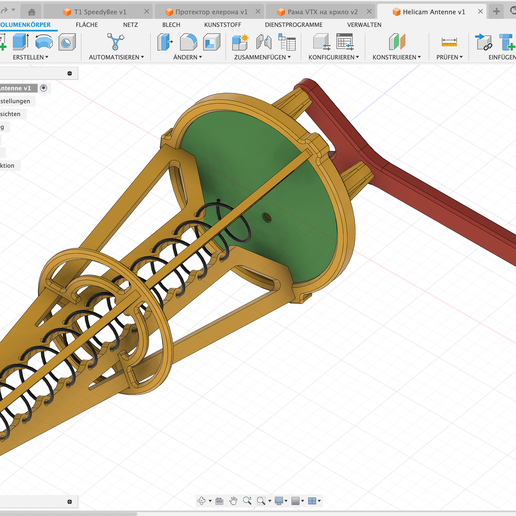This screenshot has height=516, width=516.
Task: Select the Fillet tool icon
Action: [188, 42]
